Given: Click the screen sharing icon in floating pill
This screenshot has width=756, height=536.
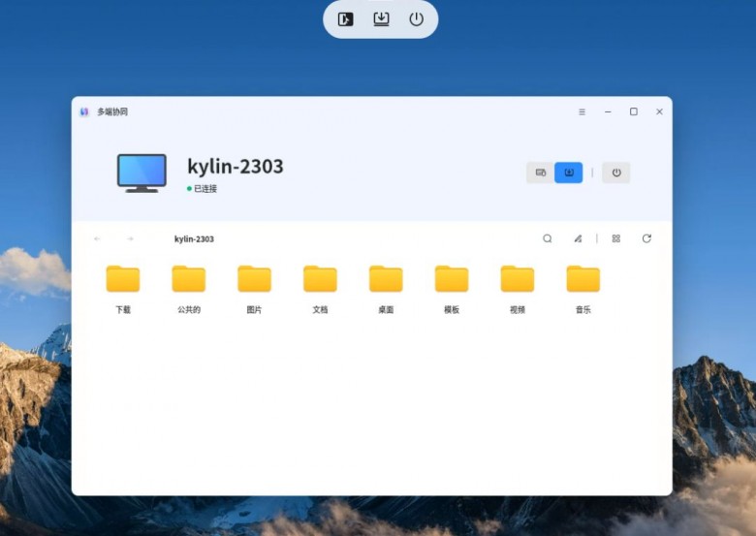Looking at the screenshot, I should pos(345,19).
